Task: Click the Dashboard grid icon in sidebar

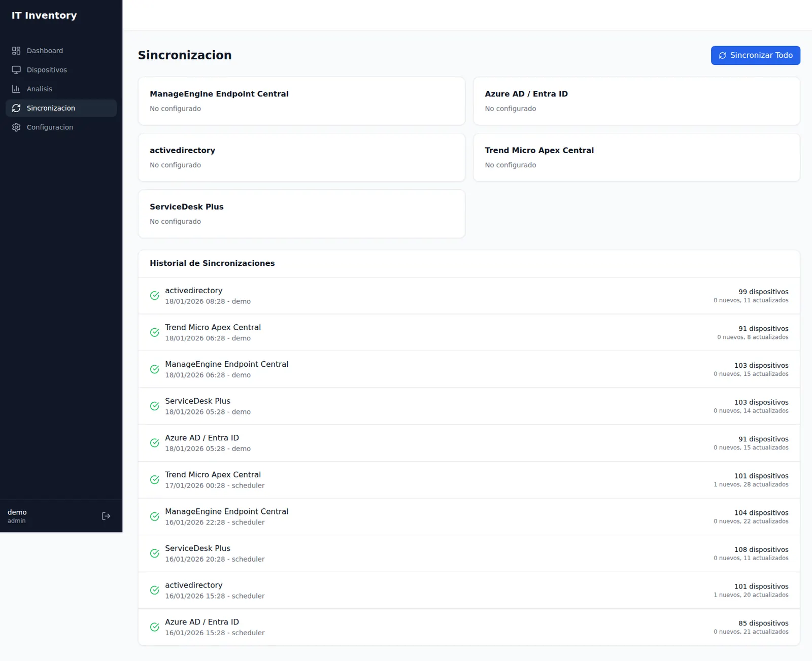Action: tap(16, 51)
